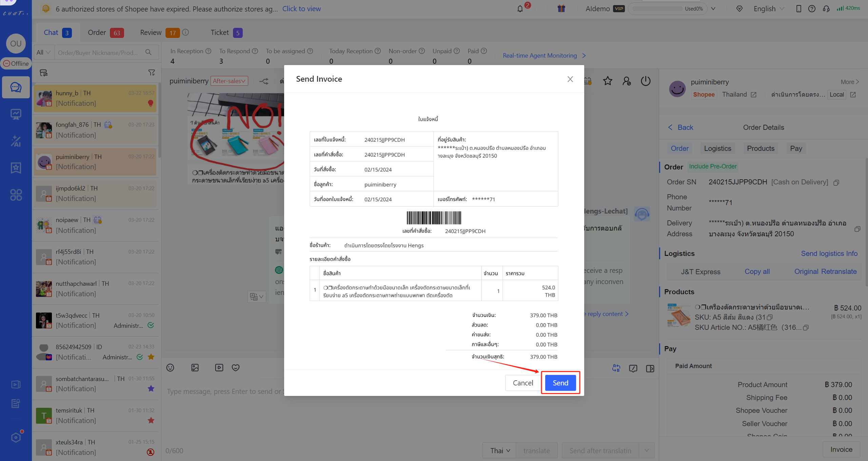Click Copy all logistics link
This screenshot has height=461, width=868.
pos(757,272)
